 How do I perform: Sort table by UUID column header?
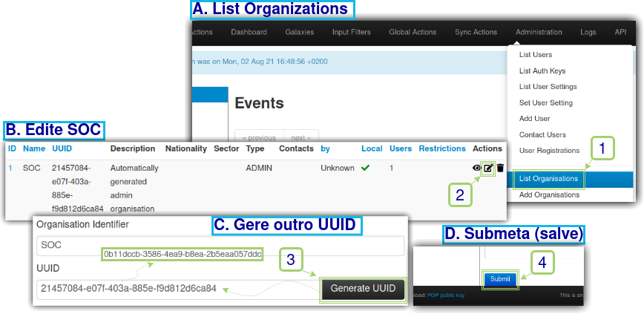(62, 149)
